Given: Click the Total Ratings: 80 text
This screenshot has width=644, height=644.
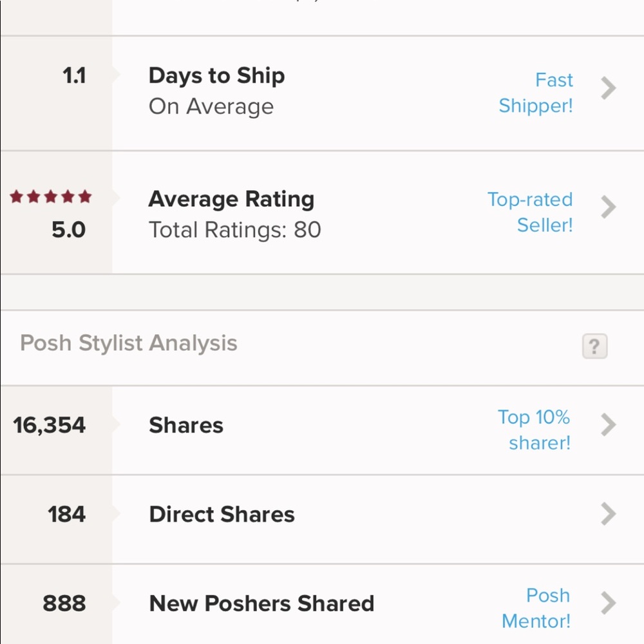Looking at the screenshot, I should coord(235,230).
